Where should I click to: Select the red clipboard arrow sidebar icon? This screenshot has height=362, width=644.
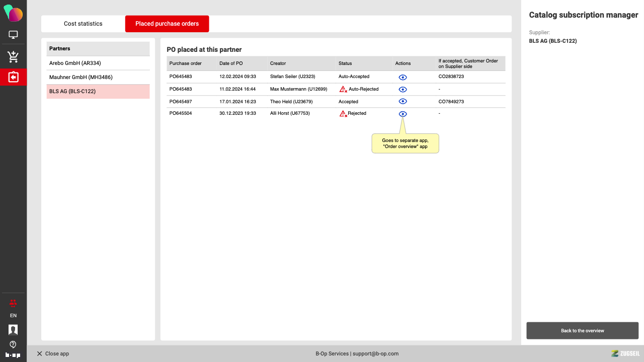pyautogui.click(x=13, y=77)
